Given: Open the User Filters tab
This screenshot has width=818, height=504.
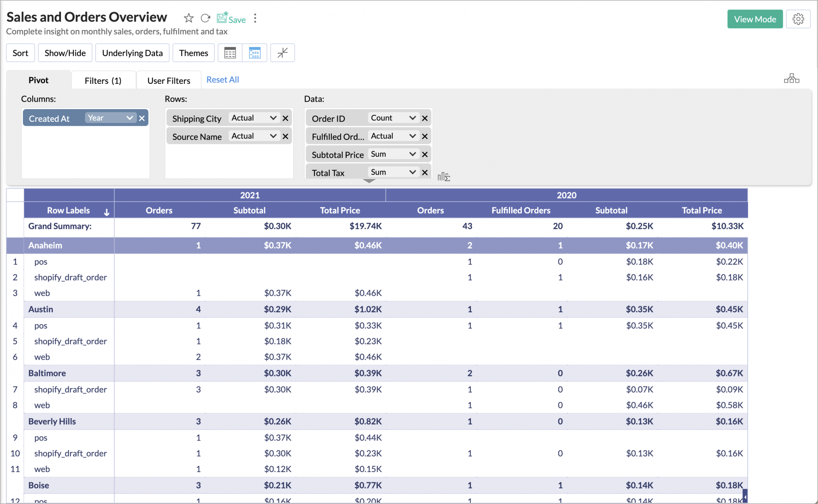Looking at the screenshot, I should click(x=169, y=81).
